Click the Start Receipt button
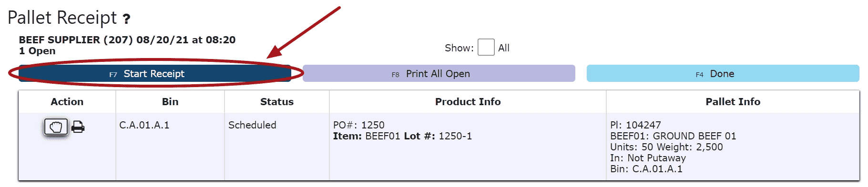 pyautogui.click(x=155, y=74)
